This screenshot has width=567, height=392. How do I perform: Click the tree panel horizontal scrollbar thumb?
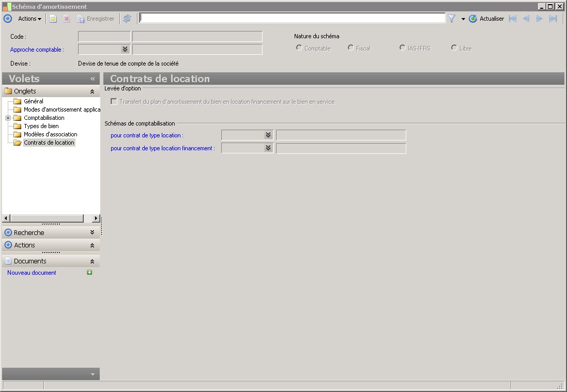pos(47,218)
